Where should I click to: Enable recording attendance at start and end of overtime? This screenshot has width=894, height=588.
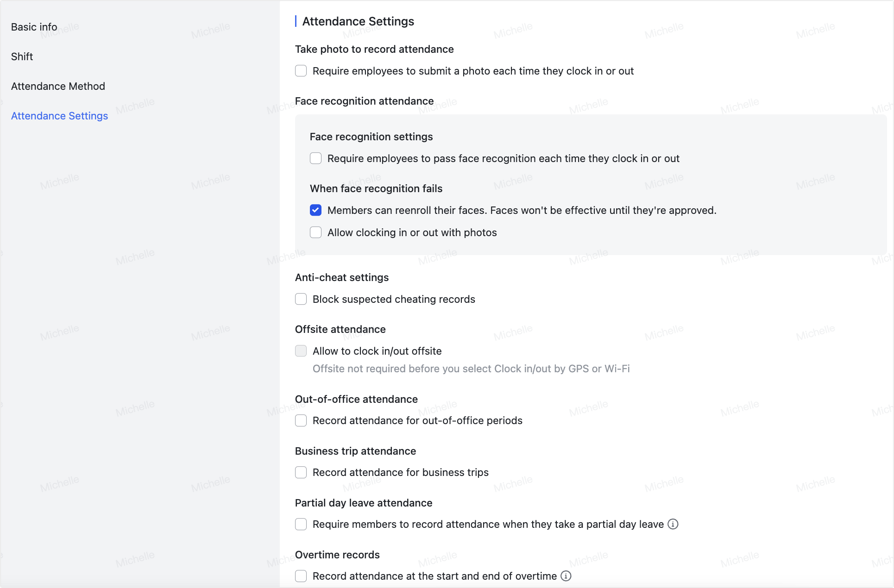click(x=301, y=576)
